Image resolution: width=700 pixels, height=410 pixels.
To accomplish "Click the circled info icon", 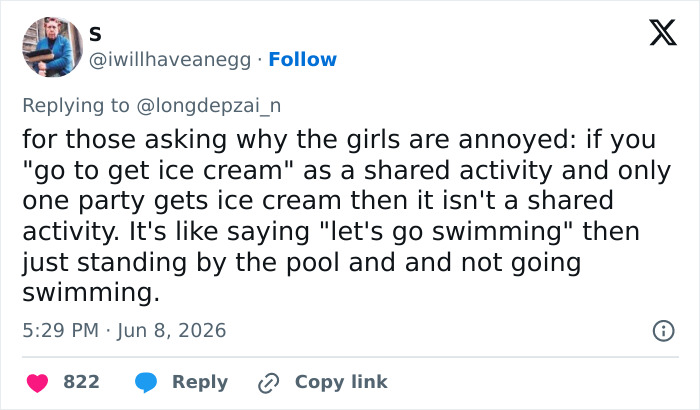I will pyautogui.click(x=664, y=331).
